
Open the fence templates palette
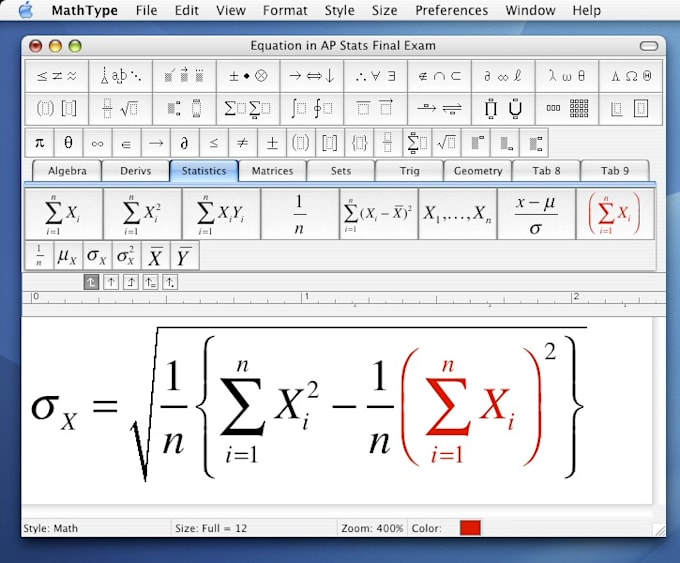pyautogui.click(x=57, y=108)
